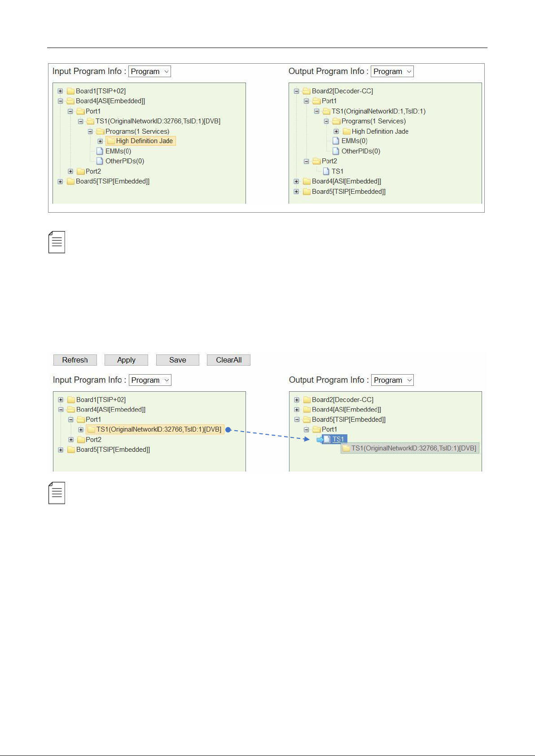The image size is (535, 756).
Task: Expand Board1[TSIP+02] in lower input tree
Action: click(x=61, y=400)
